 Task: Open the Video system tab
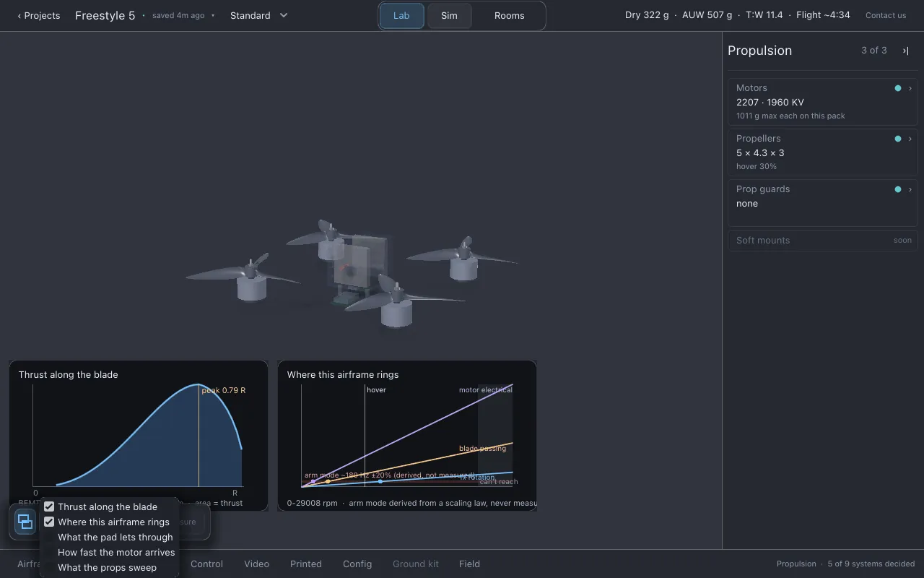pos(256,564)
